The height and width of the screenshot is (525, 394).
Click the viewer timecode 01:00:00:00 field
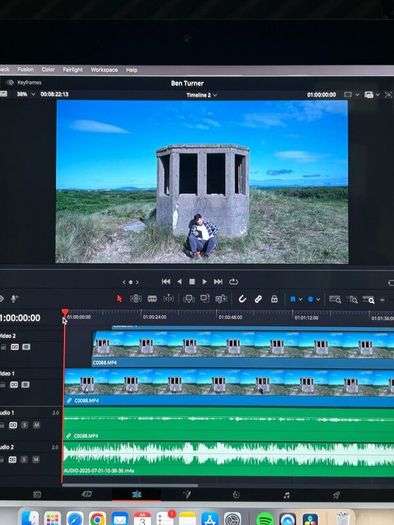(321, 95)
